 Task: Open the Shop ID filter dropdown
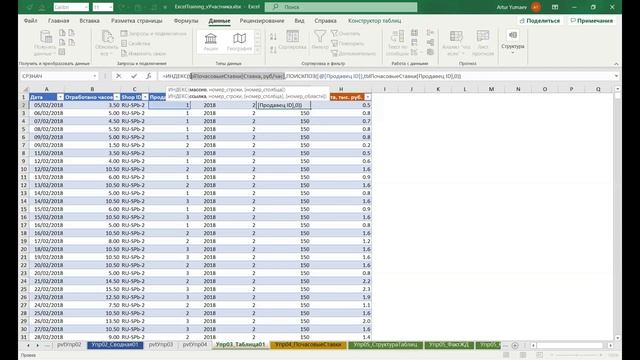tap(145, 97)
